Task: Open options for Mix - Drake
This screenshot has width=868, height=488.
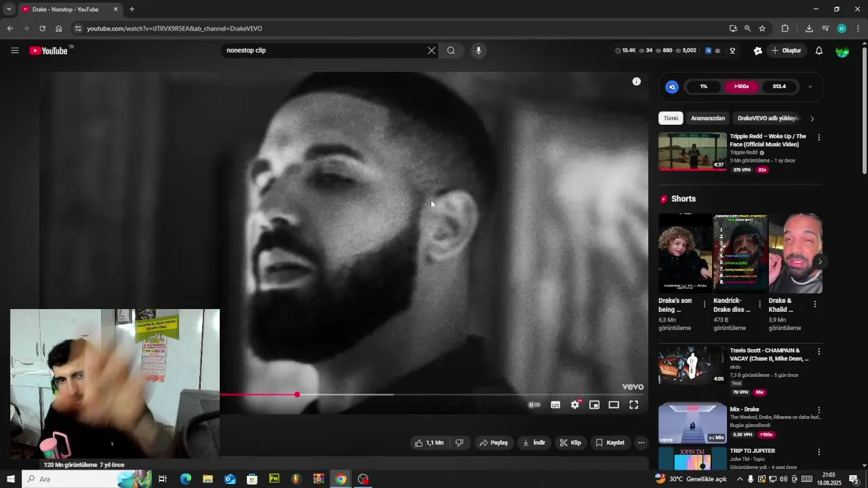Action: [818, 411]
